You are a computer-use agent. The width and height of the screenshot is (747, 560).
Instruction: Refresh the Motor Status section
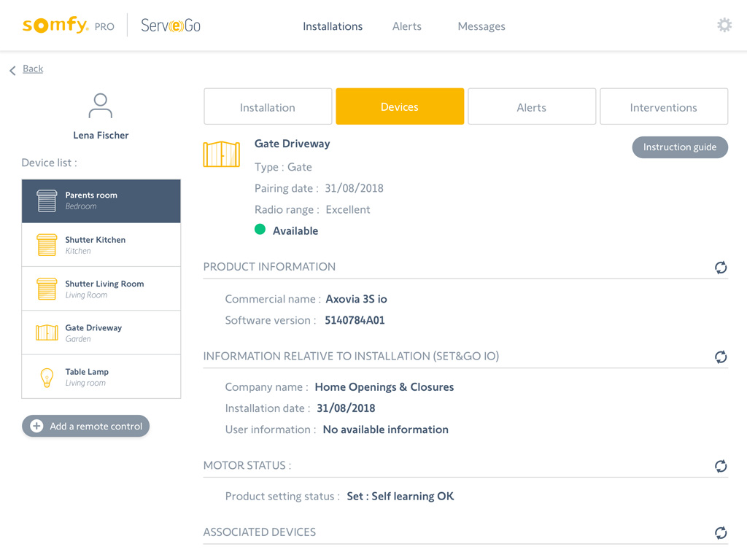(x=721, y=466)
